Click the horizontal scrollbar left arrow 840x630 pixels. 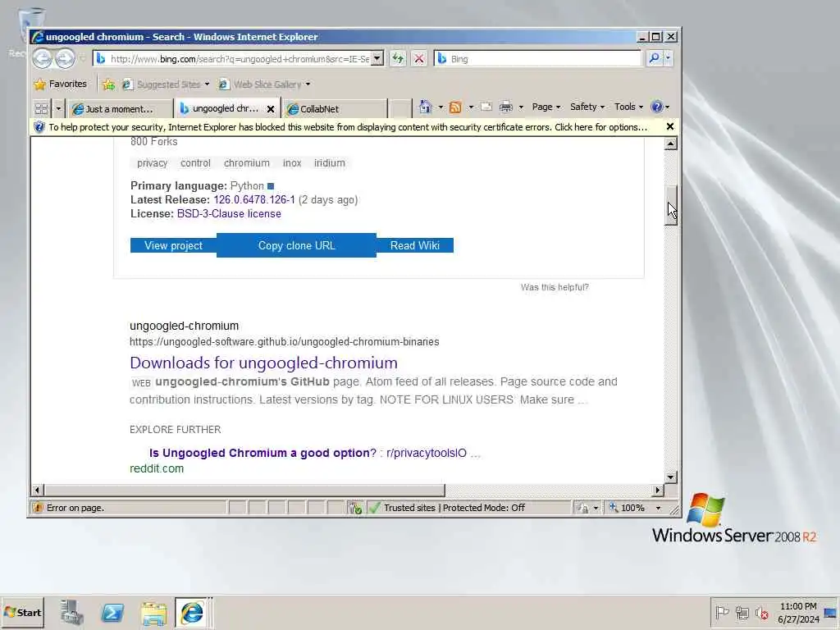pyautogui.click(x=37, y=490)
